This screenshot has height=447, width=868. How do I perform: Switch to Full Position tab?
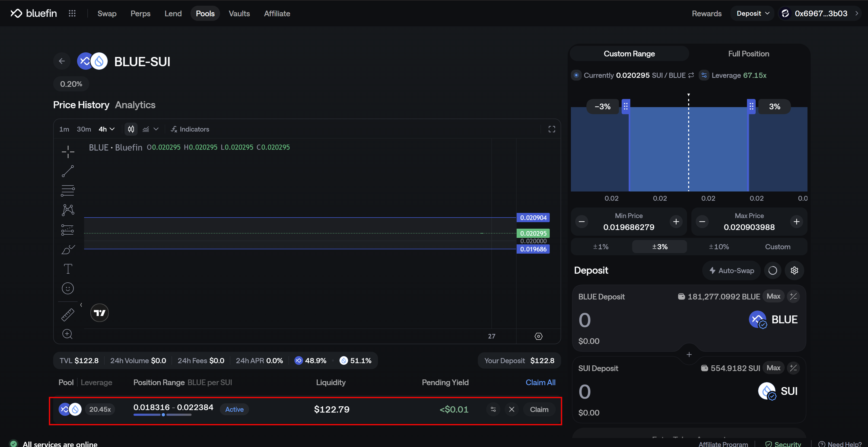tap(748, 54)
